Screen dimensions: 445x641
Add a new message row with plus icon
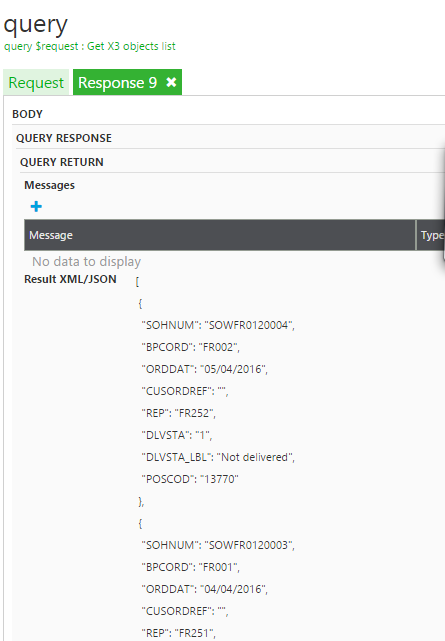36,206
